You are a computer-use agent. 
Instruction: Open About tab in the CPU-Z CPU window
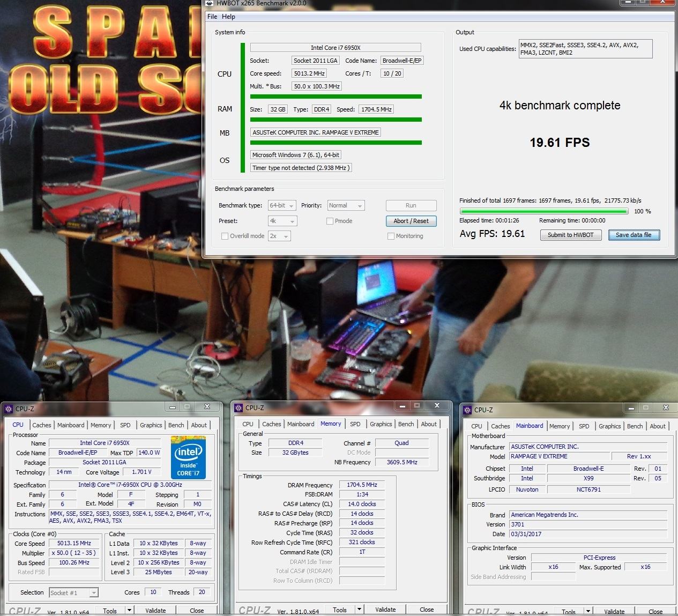(x=199, y=425)
